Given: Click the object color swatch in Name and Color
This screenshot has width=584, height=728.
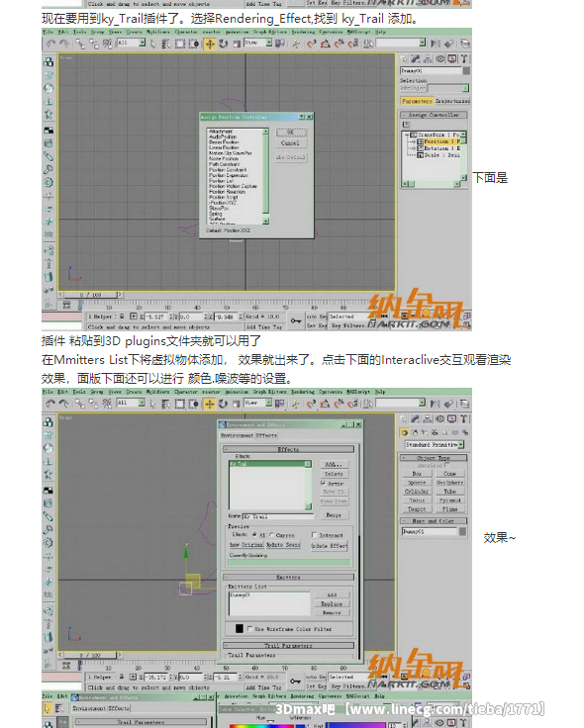Looking at the screenshot, I should [462, 531].
